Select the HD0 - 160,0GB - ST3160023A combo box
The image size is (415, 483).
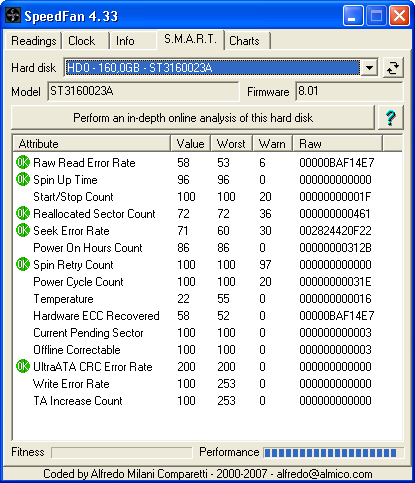coord(221,68)
